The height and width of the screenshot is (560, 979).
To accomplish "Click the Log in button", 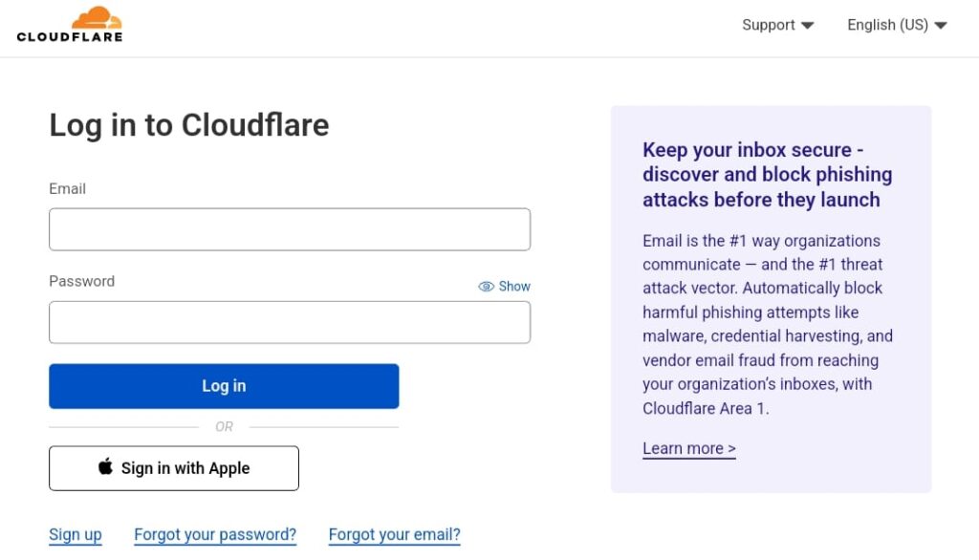I will coord(224,385).
